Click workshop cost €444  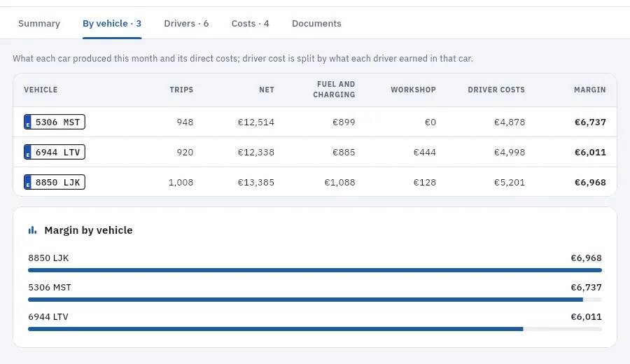(425, 152)
